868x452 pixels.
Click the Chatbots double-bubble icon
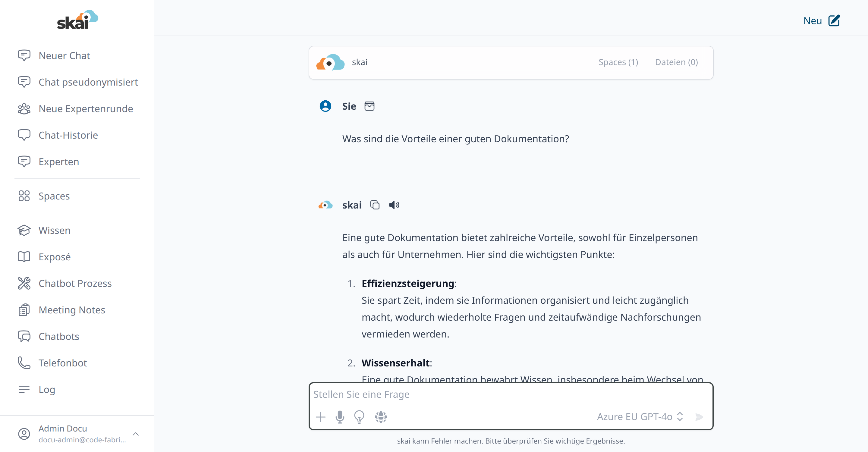pyautogui.click(x=24, y=337)
